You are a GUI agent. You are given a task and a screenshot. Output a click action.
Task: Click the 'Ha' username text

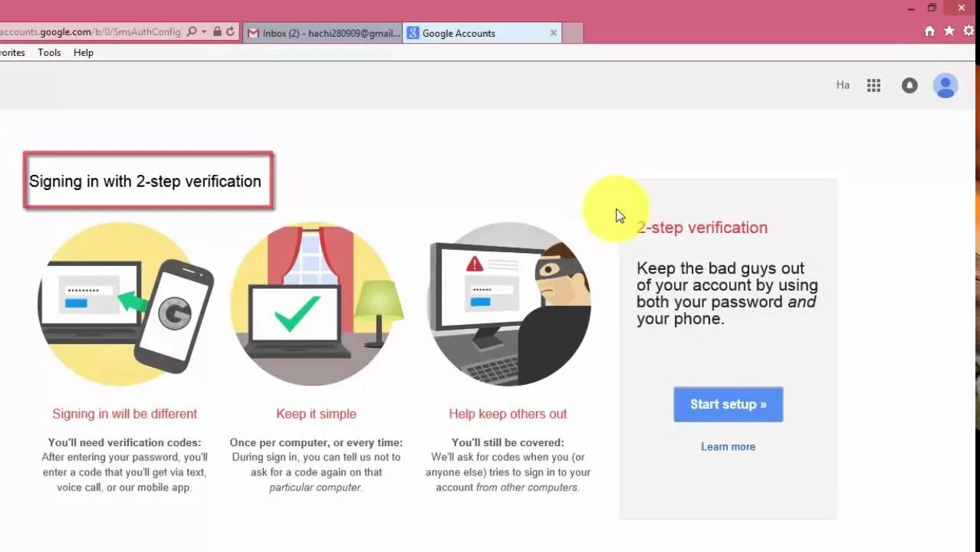(x=843, y=85)
